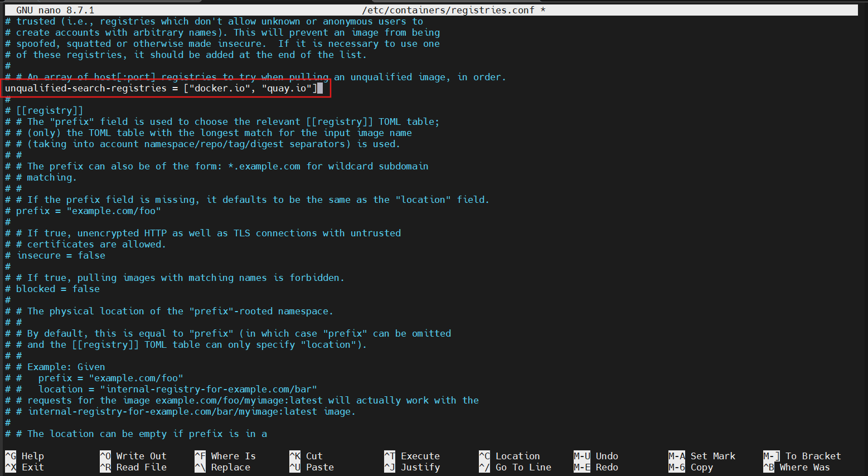Choose the M-E Redo shortcut
Viewport: 868px width, 476px height.
pyautogui.click(x=596, y=467)
